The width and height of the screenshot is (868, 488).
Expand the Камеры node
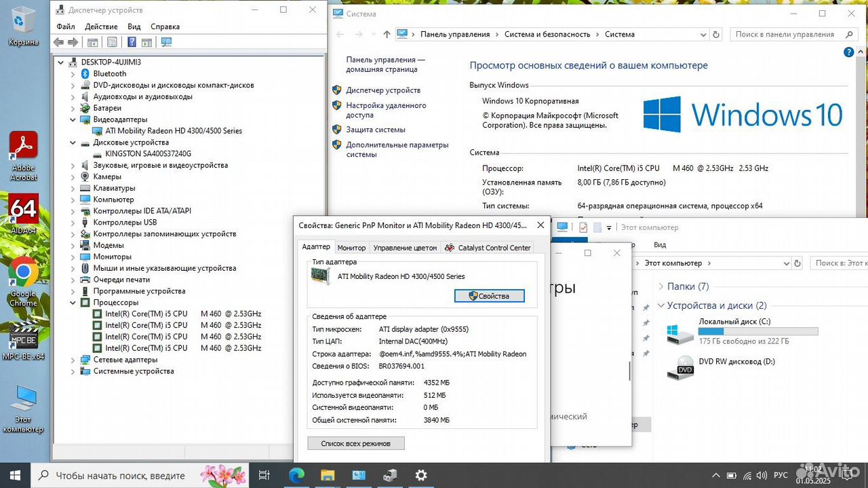[73, 176]
